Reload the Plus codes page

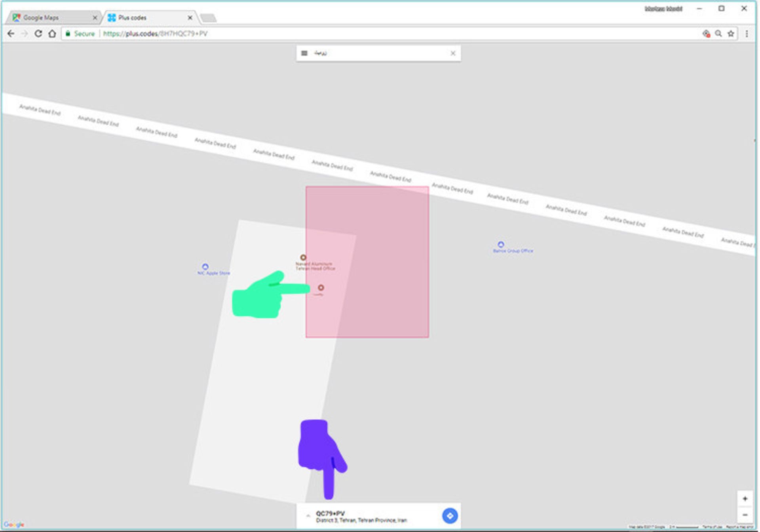(x=38, y=34)
